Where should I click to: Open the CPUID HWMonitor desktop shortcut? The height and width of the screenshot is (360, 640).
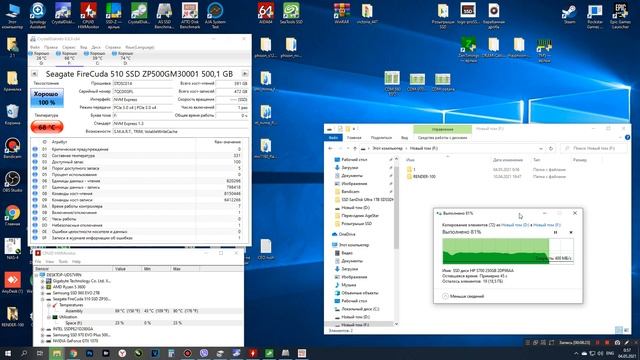(x=88, y=16)
